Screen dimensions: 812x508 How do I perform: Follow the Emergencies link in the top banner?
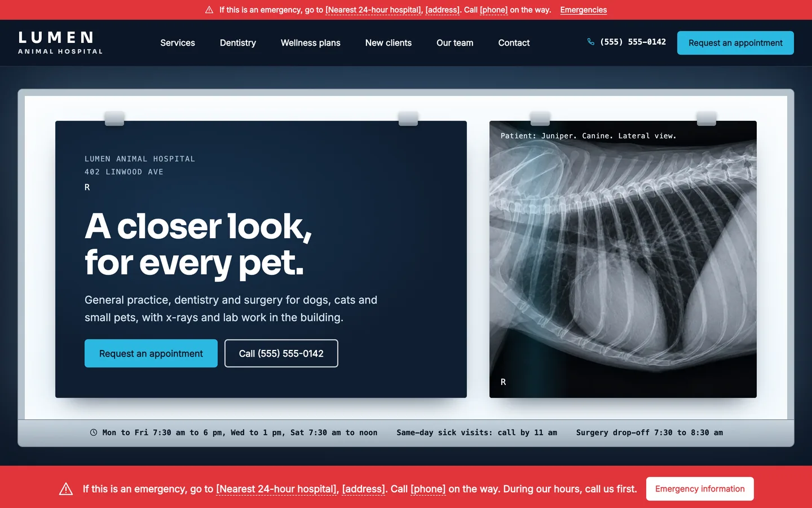point(584,10)
